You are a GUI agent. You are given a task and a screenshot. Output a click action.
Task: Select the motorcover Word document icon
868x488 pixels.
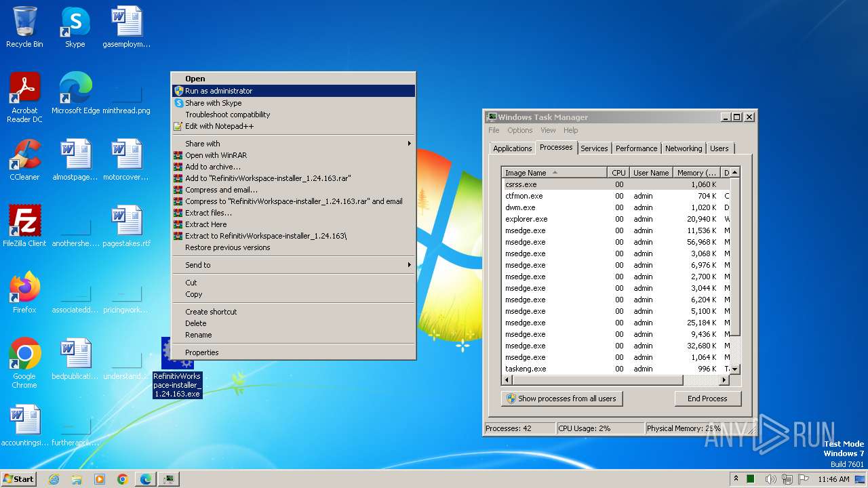[x=126, y=160]
